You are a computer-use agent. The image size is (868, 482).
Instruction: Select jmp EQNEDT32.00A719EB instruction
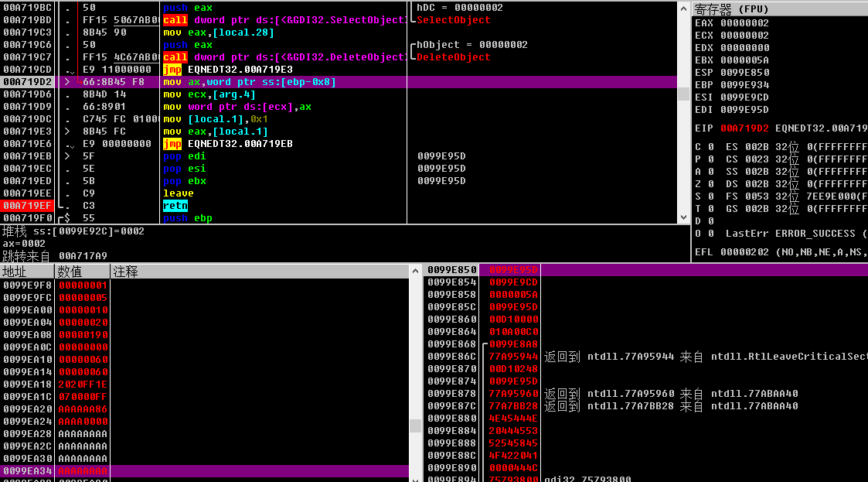pos(227,143)
